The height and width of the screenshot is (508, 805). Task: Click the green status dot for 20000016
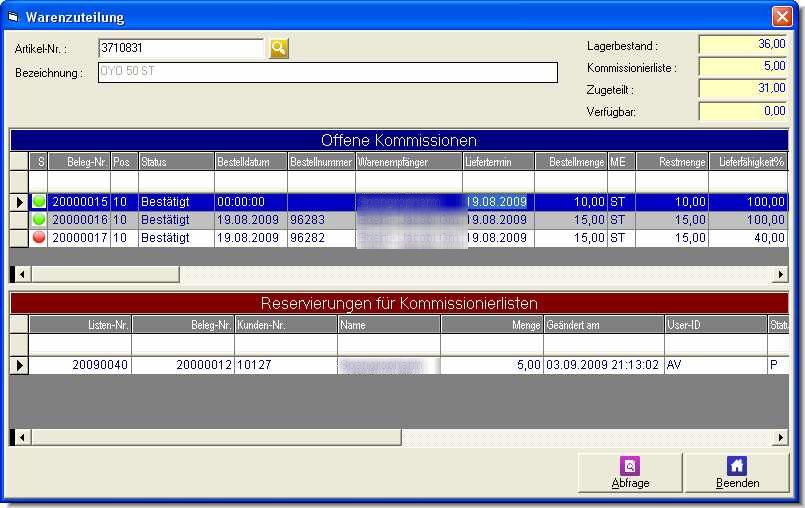(x=39, y=220)
